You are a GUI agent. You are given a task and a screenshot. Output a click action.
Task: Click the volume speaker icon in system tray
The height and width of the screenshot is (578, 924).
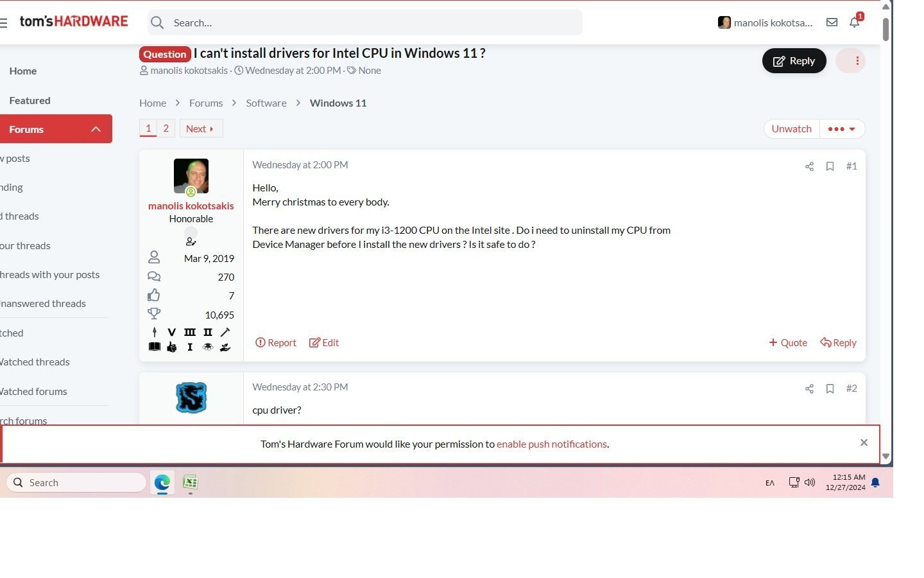(810, 482)
